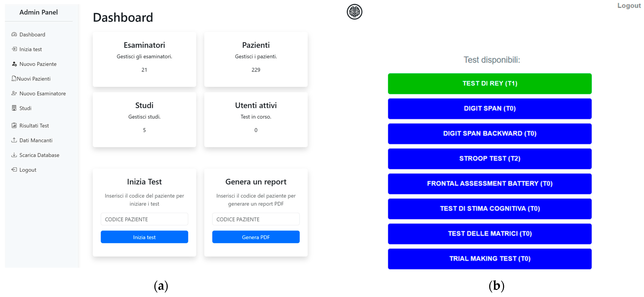Image resolution: width=644 pixels, height=297 pixels.
Task: Click Test in corso text
Action: [x=256, y=117]
